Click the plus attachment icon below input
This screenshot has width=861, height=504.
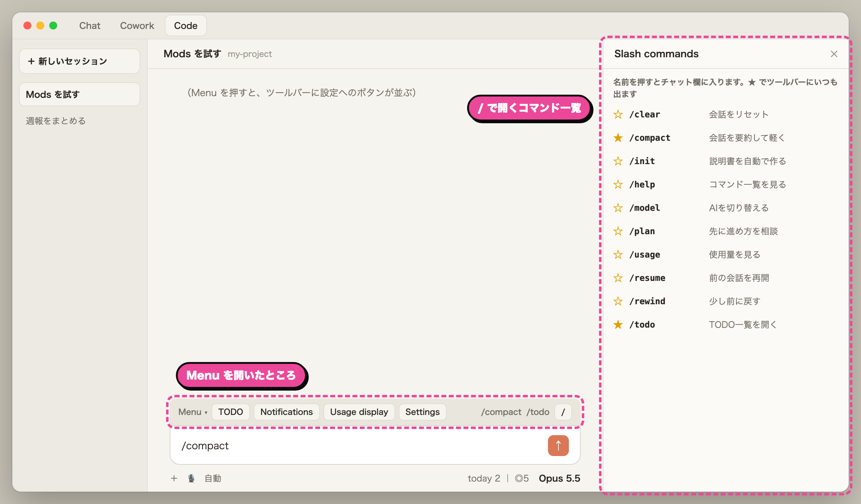tap(174, 478)
